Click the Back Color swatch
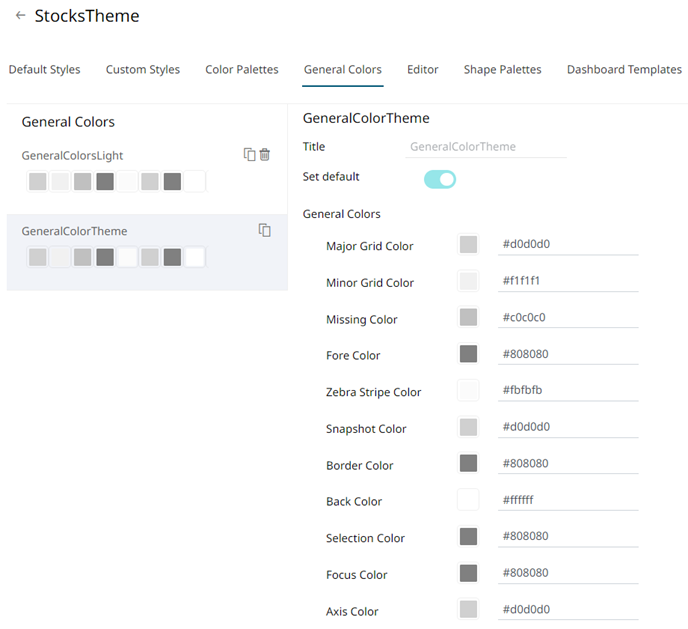The height and width of the screenshot is (629, 688). click(468, 500)
